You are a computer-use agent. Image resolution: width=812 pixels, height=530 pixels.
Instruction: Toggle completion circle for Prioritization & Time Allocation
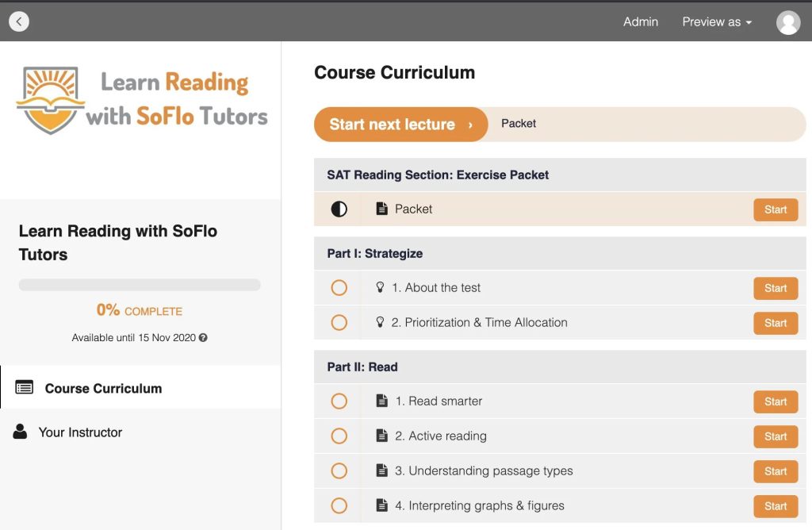point(339,322)
